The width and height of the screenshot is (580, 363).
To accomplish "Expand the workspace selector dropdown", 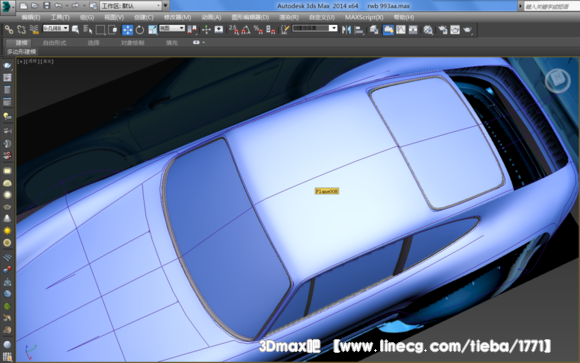I will (131, 6).
